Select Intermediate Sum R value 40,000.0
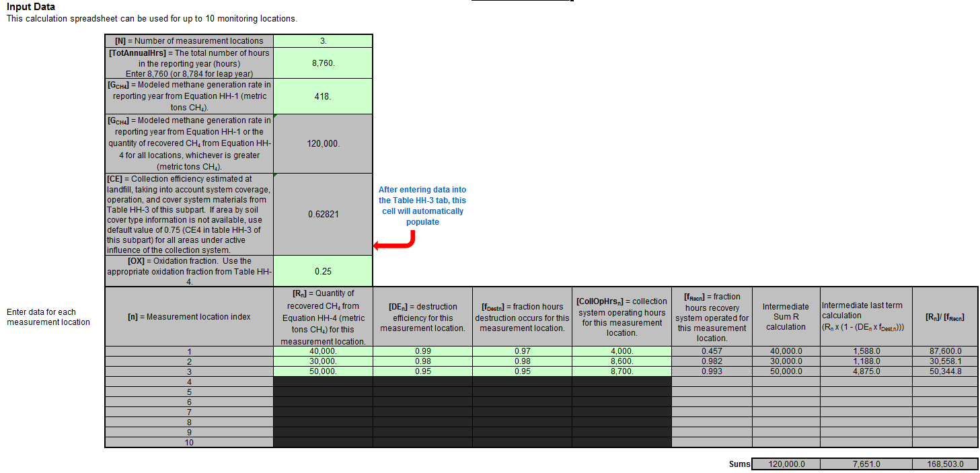980x473 pixels. 786,351
